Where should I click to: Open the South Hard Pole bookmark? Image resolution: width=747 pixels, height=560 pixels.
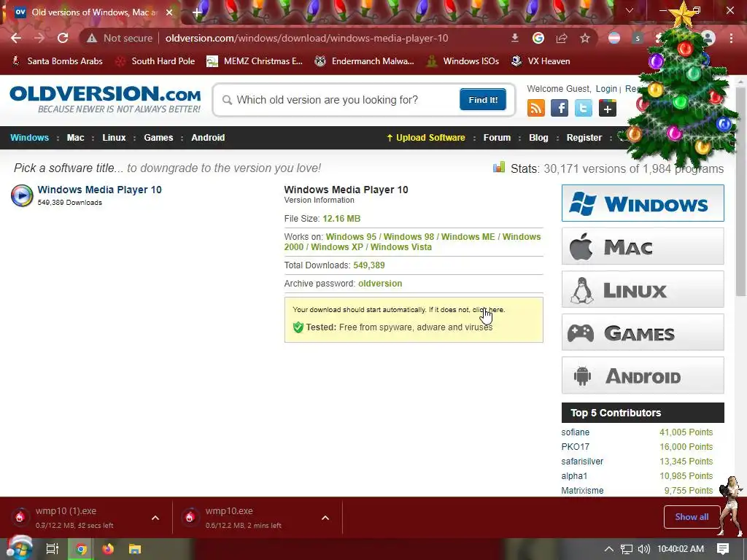coord(155,61)
